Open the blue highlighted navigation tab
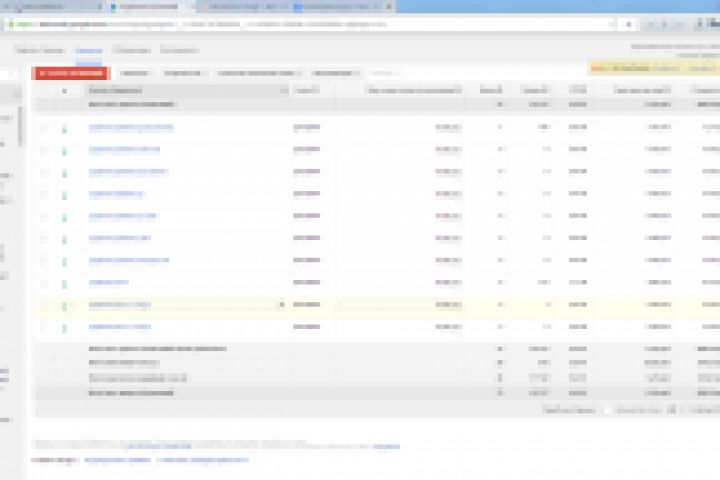Image resolution: width=720 pixels, height=480 pixels. 89,51
